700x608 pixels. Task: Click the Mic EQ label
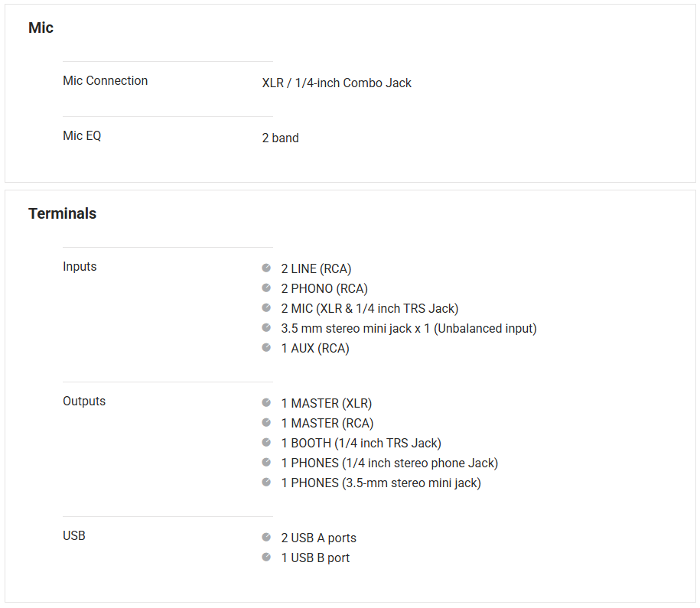pyautogui.click(x=82, y=136)
